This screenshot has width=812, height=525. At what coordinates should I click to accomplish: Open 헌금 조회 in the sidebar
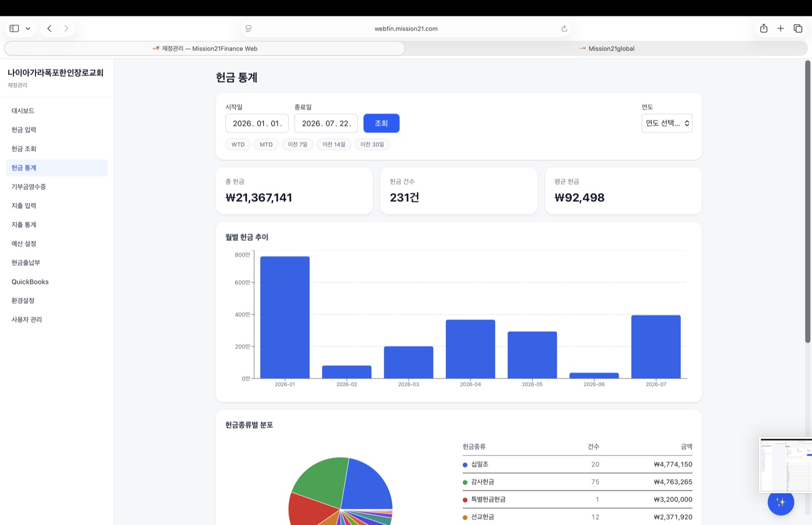click(57, 149)
